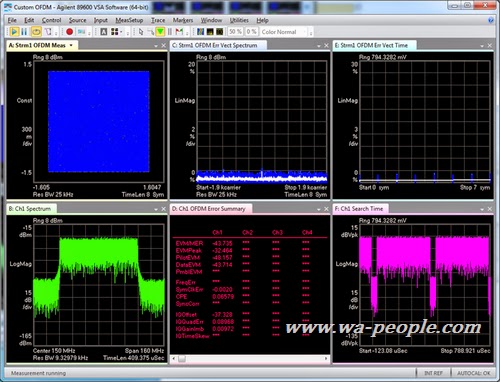Open the File menu

click(x=12, y=20)
